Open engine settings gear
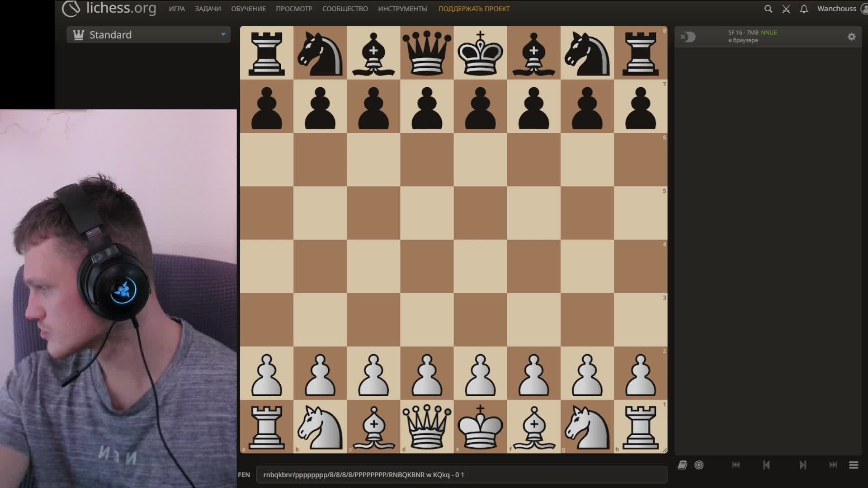868x488 pixels. pos(852,37)
